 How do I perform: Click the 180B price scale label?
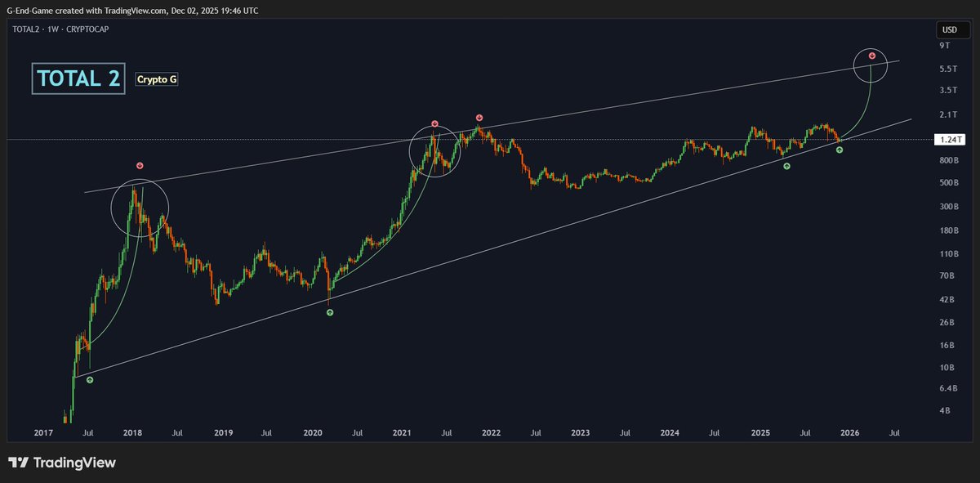tap(949, 231)
